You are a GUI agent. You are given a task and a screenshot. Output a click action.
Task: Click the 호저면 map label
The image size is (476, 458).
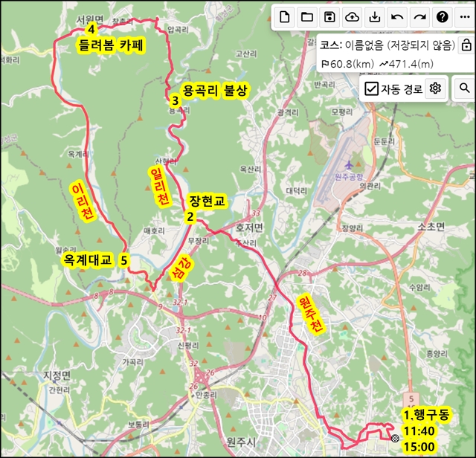[x=249, y=227]
